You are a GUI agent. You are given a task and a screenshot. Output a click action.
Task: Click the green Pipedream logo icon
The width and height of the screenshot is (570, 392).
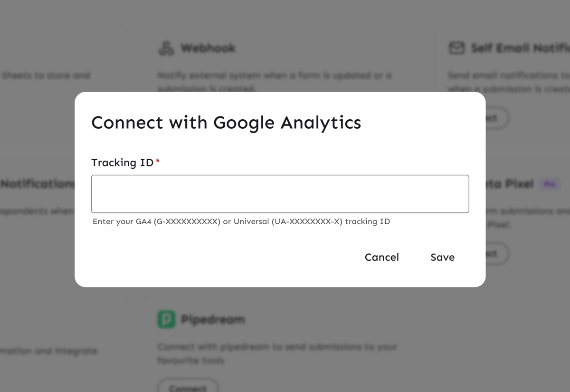click(x=166, y=319)
